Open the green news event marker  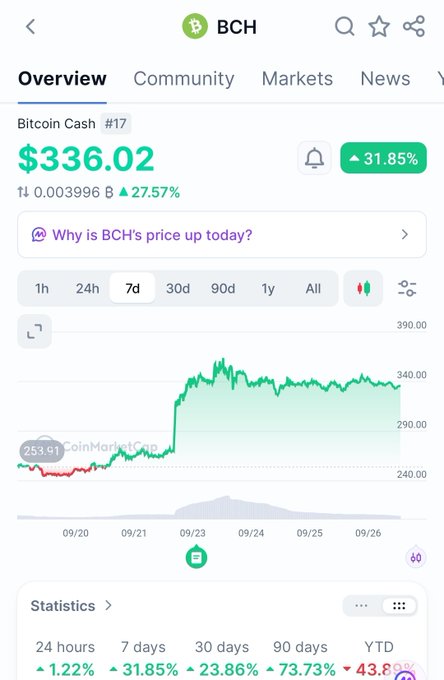click(196, 557)
